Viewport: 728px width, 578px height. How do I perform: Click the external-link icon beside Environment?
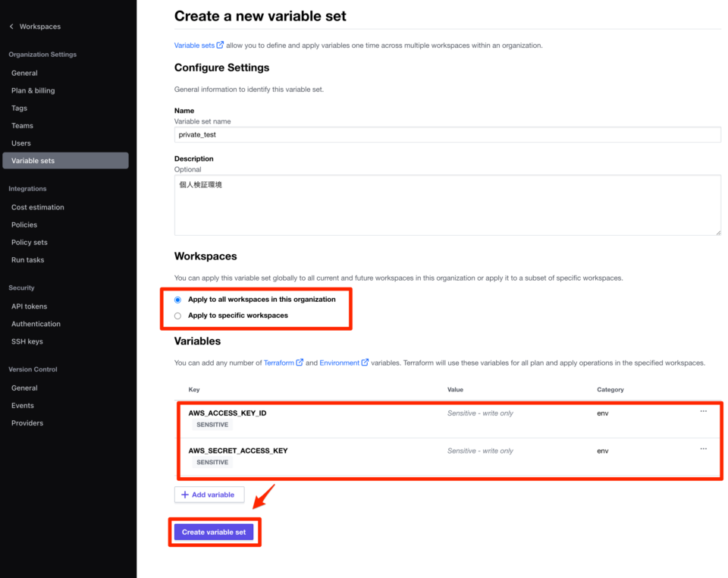(365, 362)
